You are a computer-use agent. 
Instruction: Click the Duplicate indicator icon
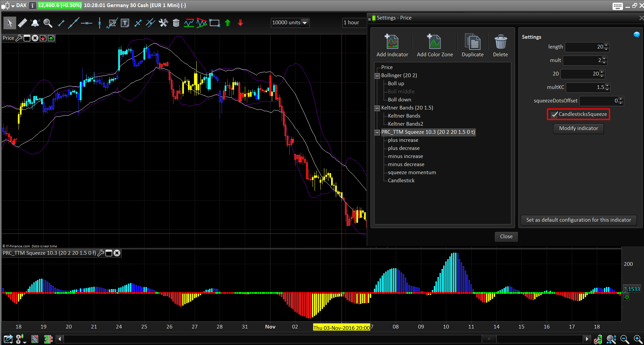[x=473, y=41]
